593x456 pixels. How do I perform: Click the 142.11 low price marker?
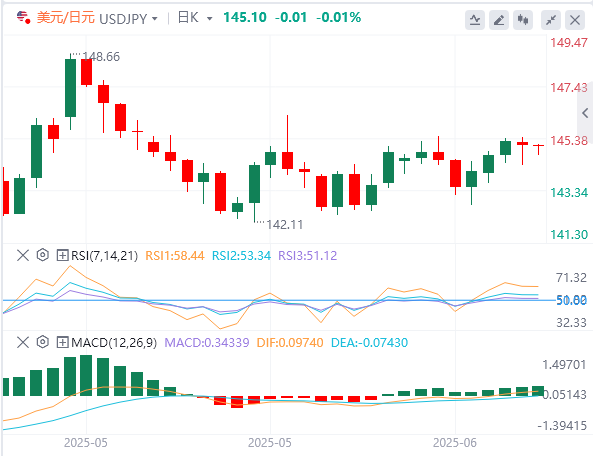point(284,225)
